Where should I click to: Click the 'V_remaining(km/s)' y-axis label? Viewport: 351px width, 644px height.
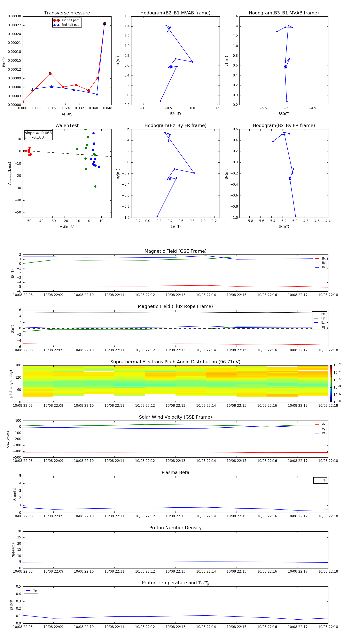tap(10, 173)
